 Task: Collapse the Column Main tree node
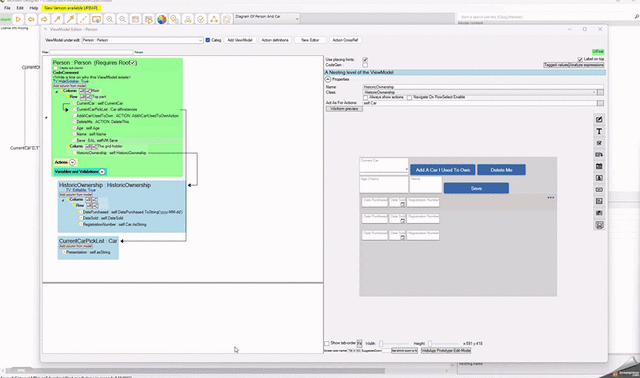click(57, 91)
